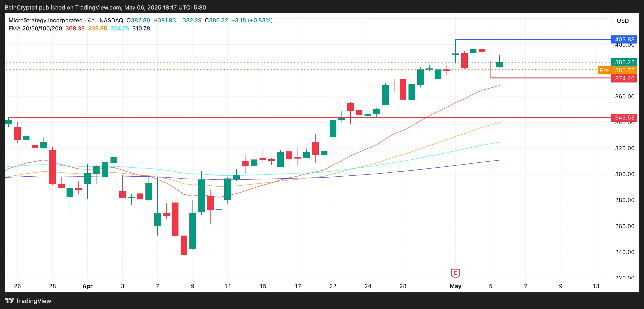This screenshot has width=644, height=309.
Task: Click the MicroStrategy Incorporated symbol title
Action: pos(45,20)
